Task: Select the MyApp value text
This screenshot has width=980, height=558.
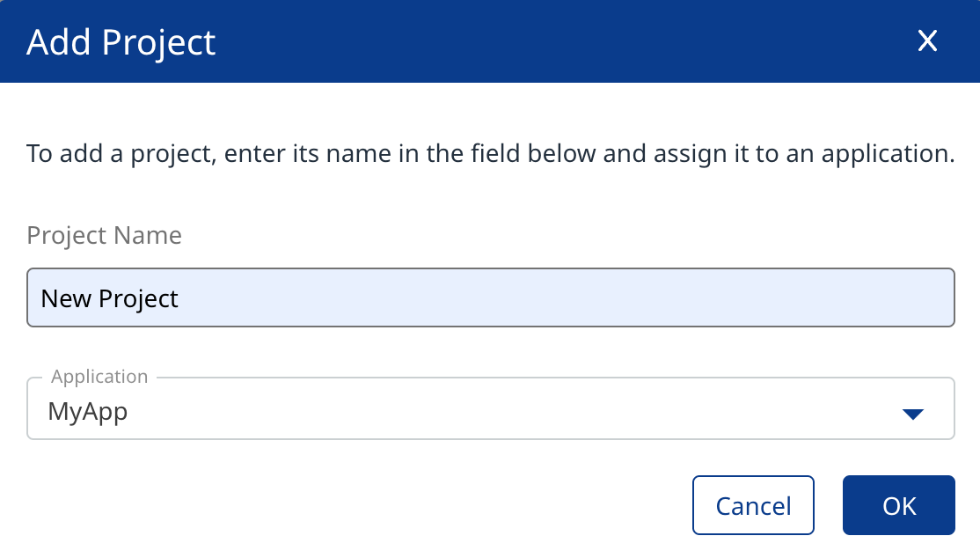Action: (88, 411)
